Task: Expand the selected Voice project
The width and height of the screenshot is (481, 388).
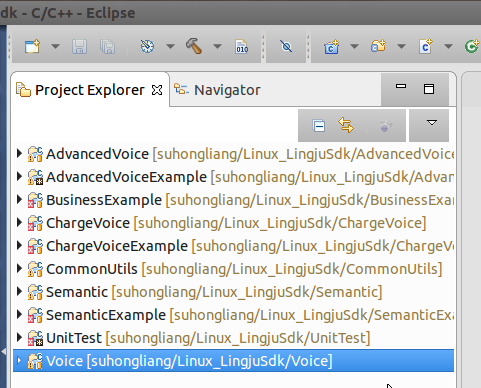Action: point(19,360)
